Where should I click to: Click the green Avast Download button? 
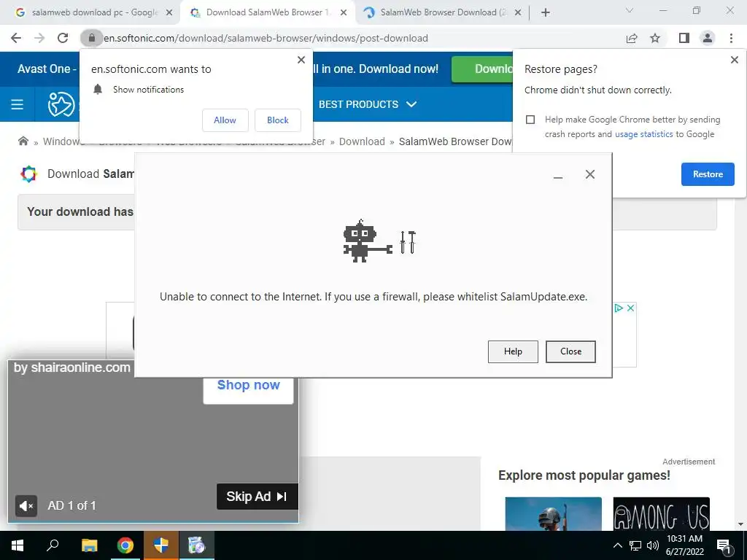tap(482, 69)
